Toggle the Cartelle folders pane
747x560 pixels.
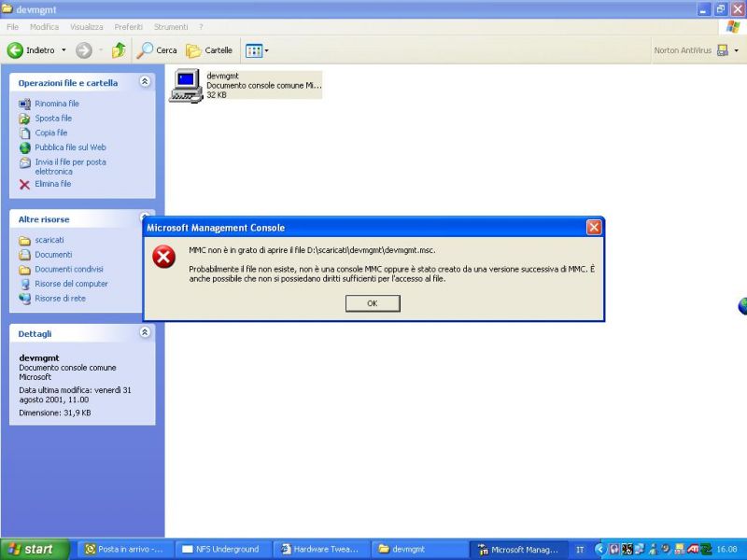click(209, 50)
